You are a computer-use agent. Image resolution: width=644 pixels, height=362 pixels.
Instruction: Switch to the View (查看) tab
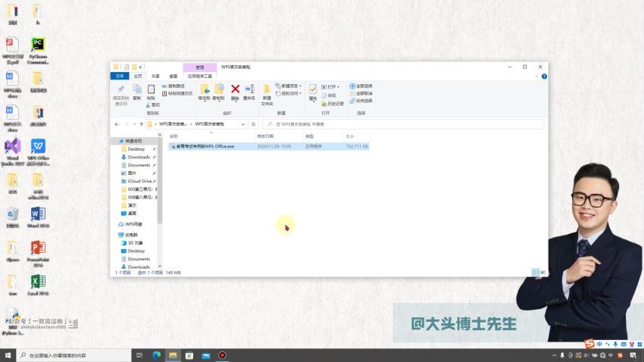pos(174,76)
